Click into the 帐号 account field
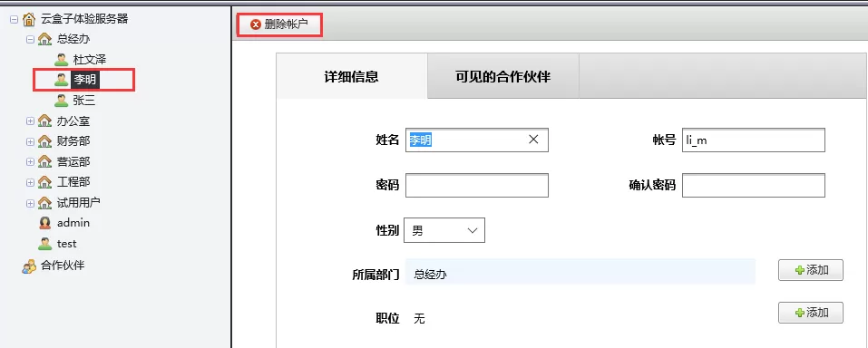Image resolution: width=868 pixels, height=348 pixels. [754, 140]
